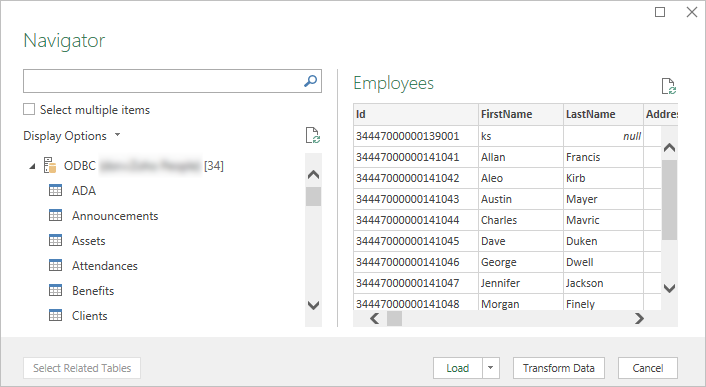
Task: Click the Id column header
Action: (416, 114)
